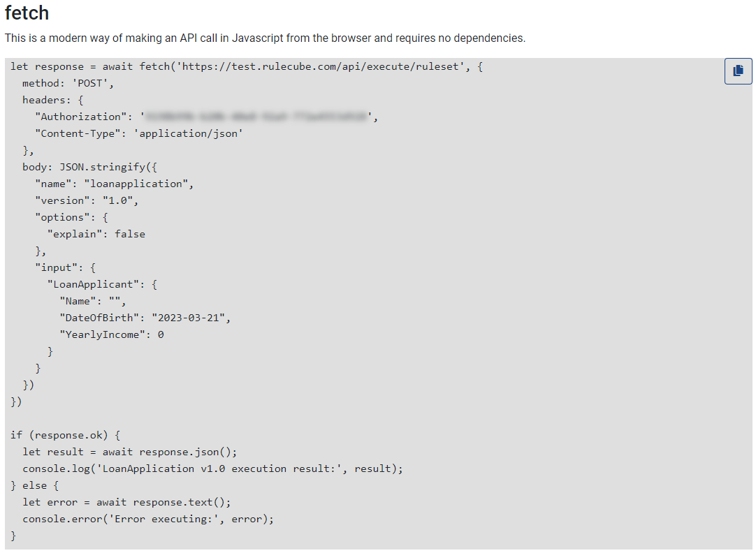Click the console.log statement line
The width and height of the screenshot is (756, 553).
tap(212, 469)
